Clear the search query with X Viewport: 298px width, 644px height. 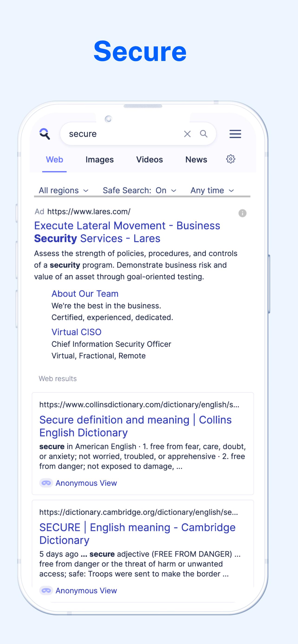(x=187, y=134)
